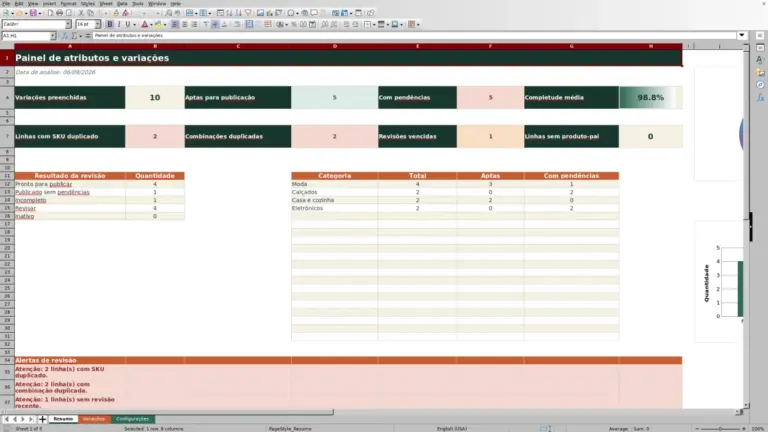Click the Name Box cell reference field
Screen dimensions: 768x432
25,36
